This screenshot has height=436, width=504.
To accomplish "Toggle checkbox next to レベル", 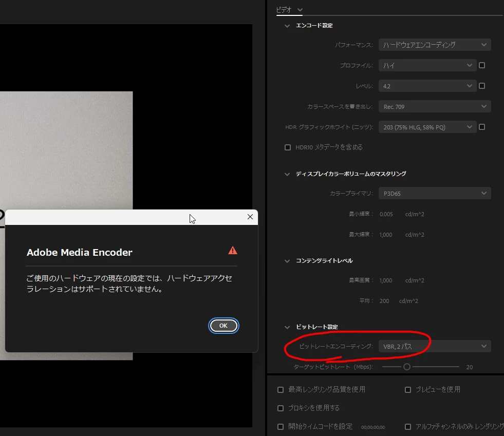I will point(482,86).
